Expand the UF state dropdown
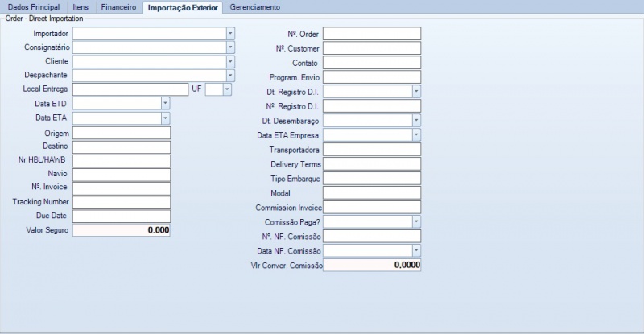This screenshot has width=644, height=334. [227, 89]
